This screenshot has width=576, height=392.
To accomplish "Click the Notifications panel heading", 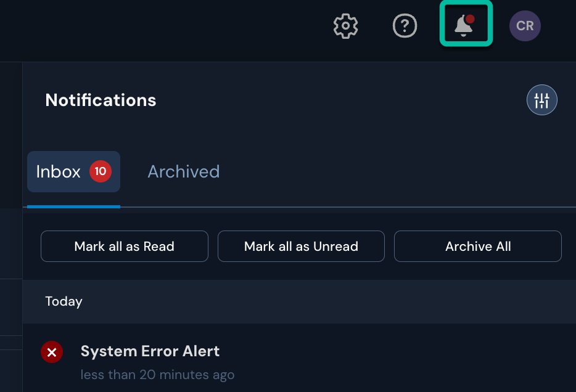I will [x=101, y=100].
